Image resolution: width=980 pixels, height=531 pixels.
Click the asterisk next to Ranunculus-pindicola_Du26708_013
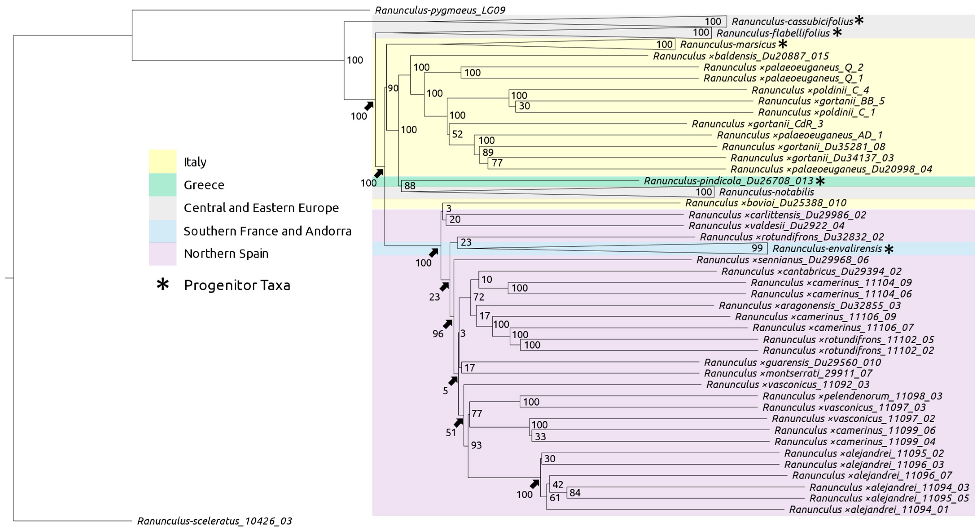[x=821, y=181]
